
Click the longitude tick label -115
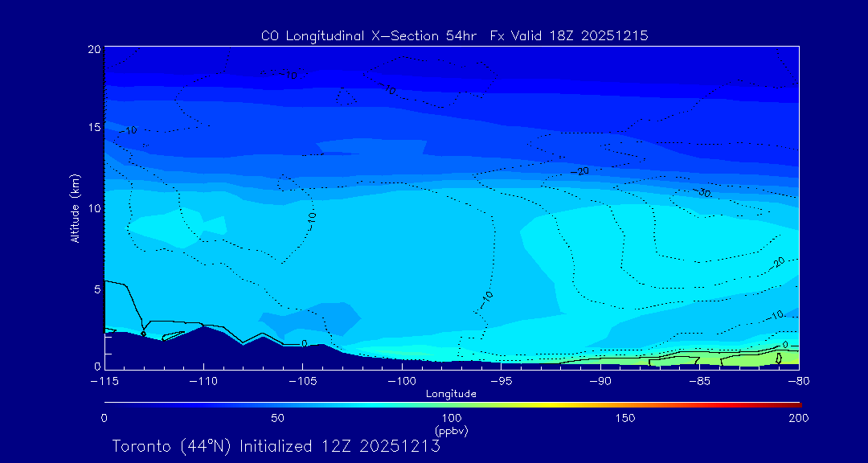click(104, 381)
